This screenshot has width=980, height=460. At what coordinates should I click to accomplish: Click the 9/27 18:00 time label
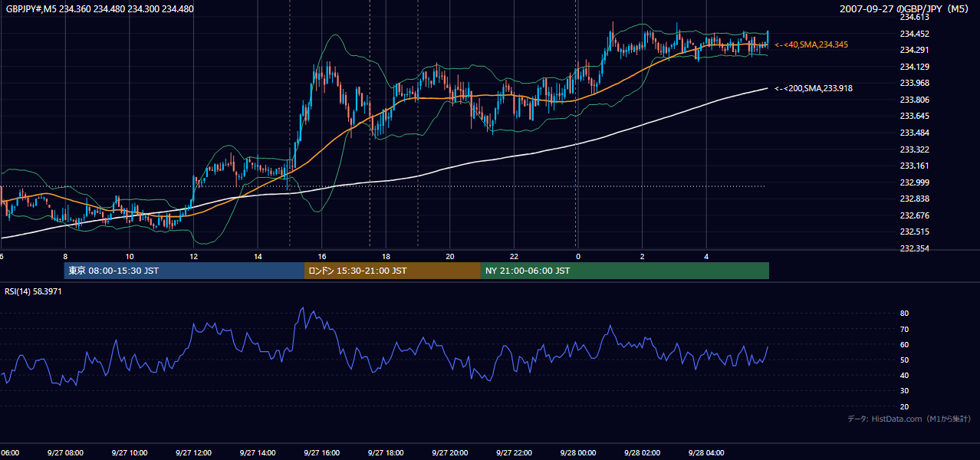[x=386, y=452]
